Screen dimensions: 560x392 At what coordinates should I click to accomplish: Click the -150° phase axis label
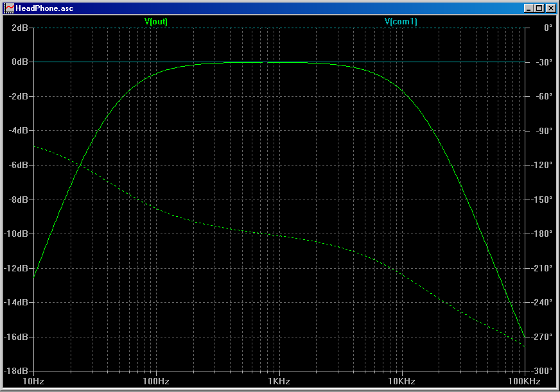coord(542,200)
